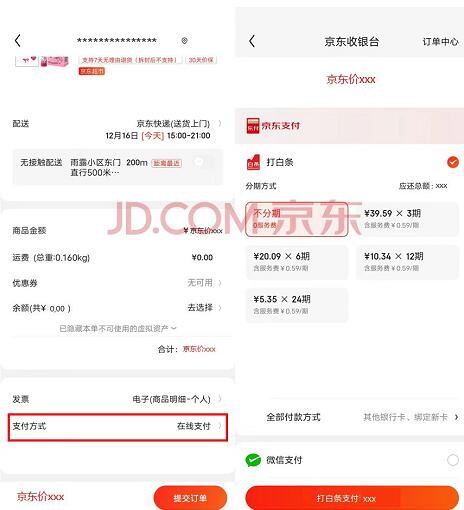Select the 微信支付 radio button
The height and width of the screenshot is (510, 464).
[453, 460]
